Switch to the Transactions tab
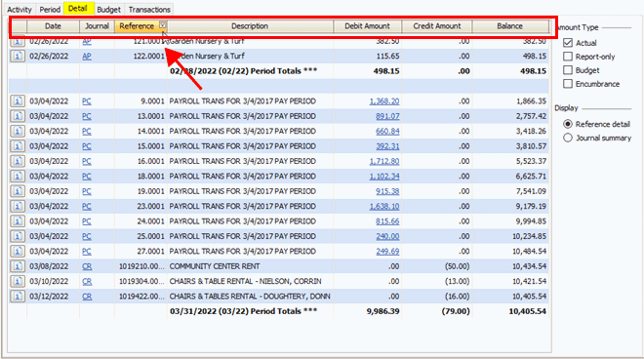This screenshot has width=644, height=359. point(149,10)
